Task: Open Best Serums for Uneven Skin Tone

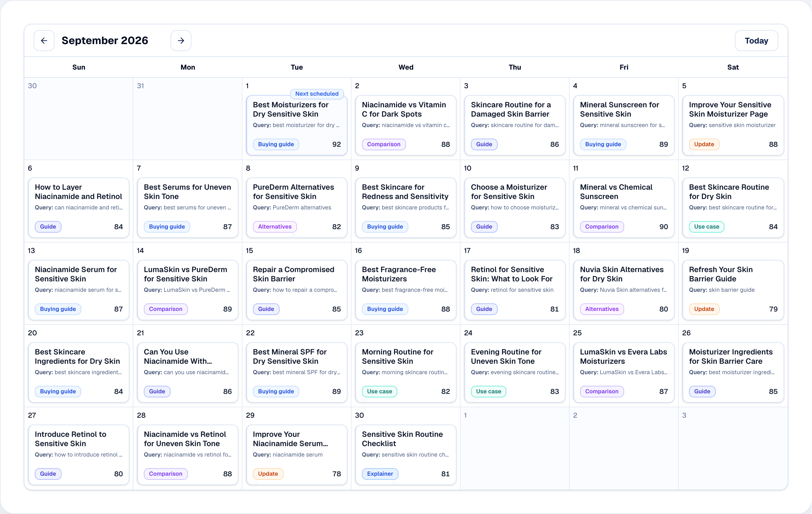Action: (x=188, y=207)
